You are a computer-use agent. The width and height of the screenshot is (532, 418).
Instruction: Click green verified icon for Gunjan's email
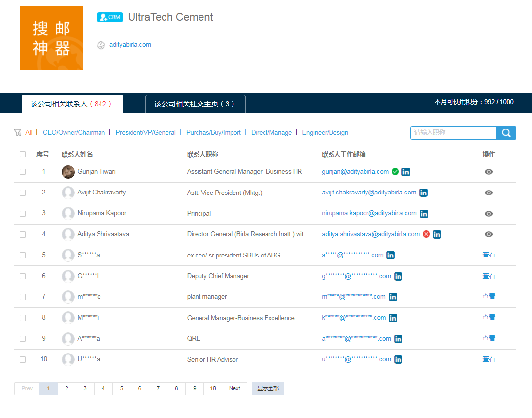click(x=395, y=172)
